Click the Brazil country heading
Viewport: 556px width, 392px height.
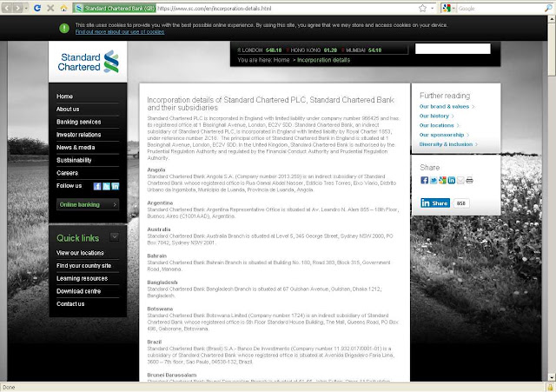pyautogui.click(x=155, y=342)
